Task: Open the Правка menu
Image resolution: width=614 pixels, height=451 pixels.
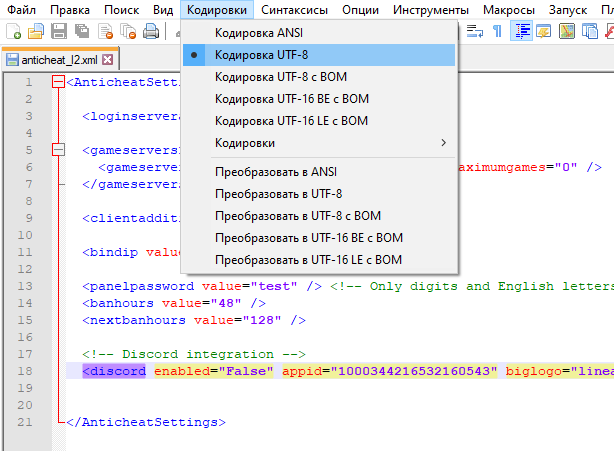Action: [x=70, y=10]
